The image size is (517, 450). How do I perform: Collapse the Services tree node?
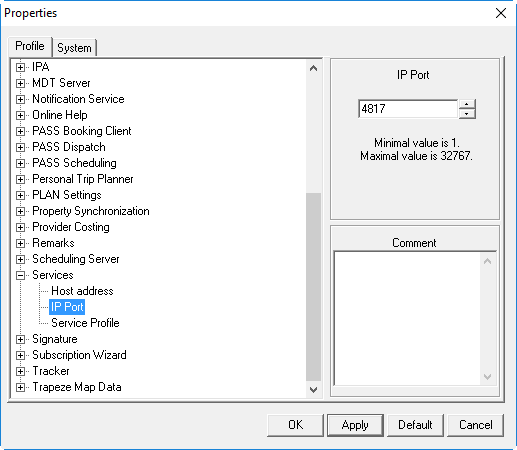tap(20, 275)
